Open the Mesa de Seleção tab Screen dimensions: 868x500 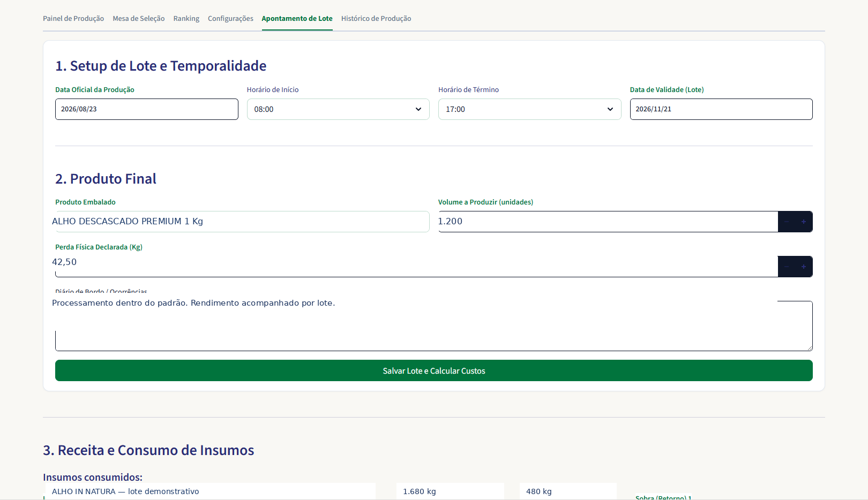(139, 18)
